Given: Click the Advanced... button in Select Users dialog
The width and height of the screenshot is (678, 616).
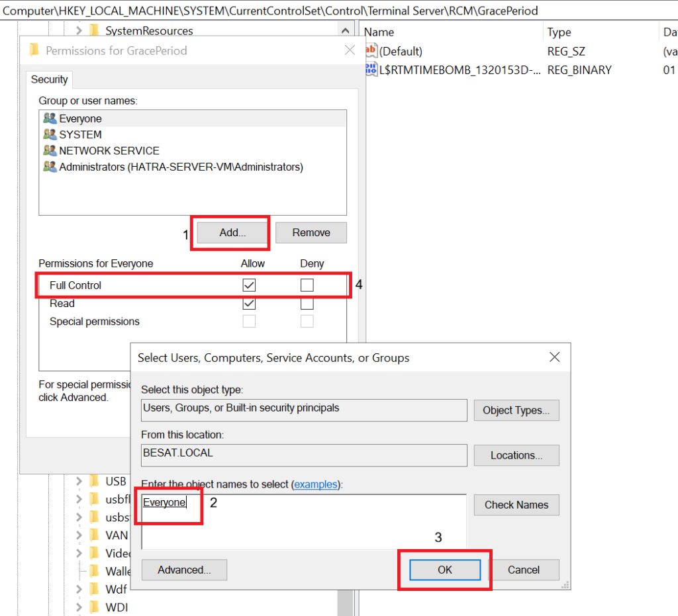Looking at the screenshot, I should 184,570.
